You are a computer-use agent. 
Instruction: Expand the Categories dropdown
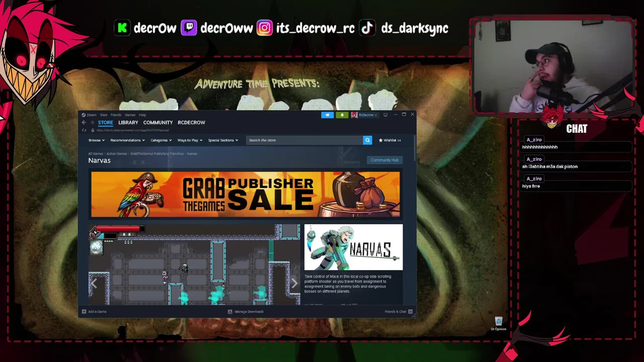[161, 140]
